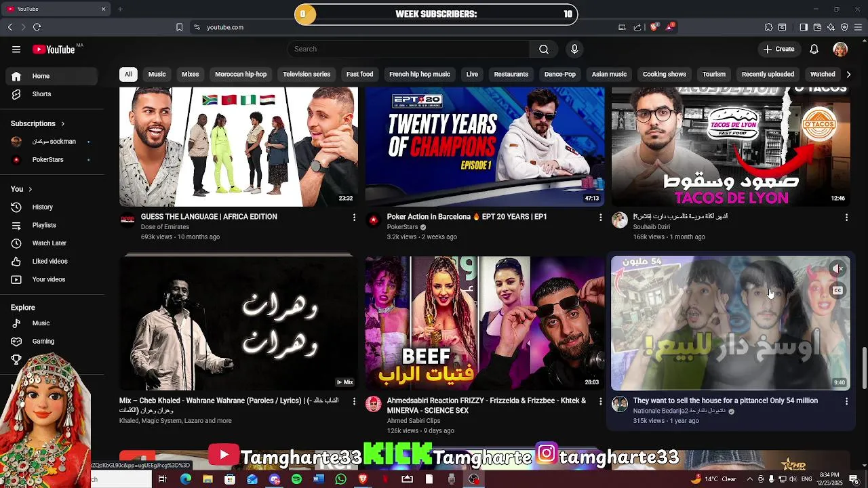Screen dimensions: 868x488
Task: Toggle the microphone tray icon
Action: [772, 479]
